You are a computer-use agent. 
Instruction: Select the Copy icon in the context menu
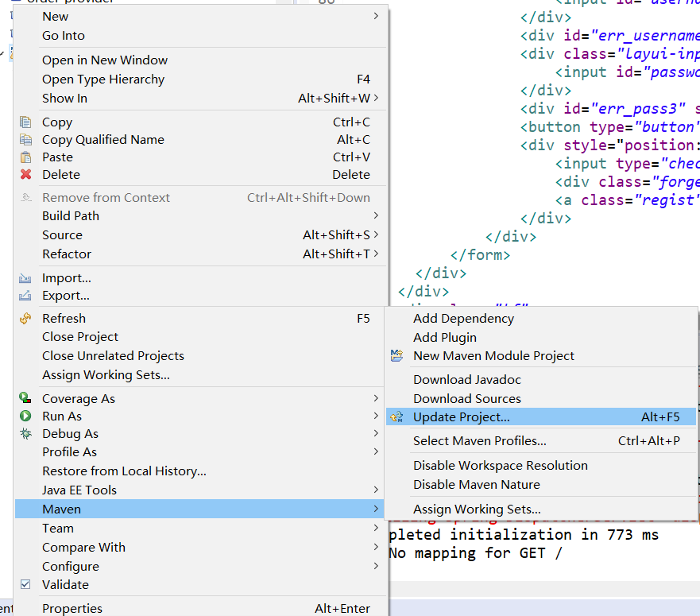[x=26, y=122]
